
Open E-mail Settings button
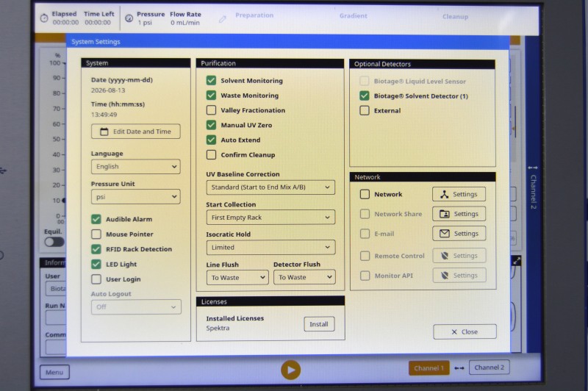pos(459,234)
